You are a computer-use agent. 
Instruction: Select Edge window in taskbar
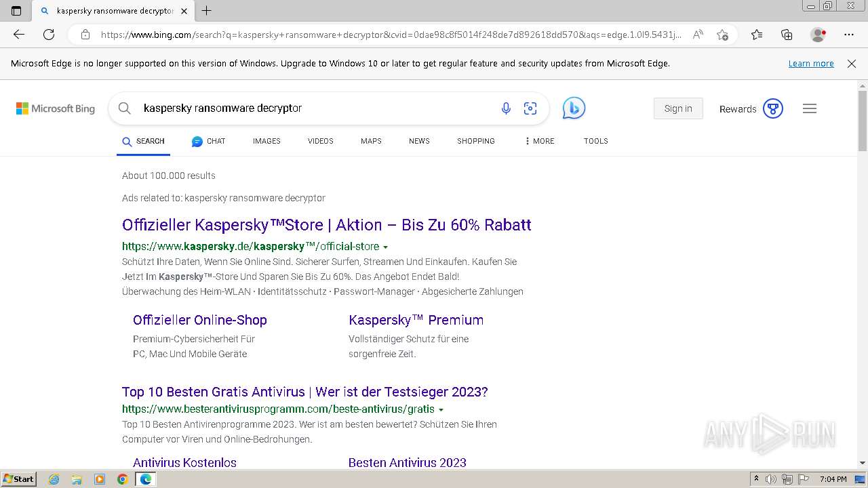point(145,479)
